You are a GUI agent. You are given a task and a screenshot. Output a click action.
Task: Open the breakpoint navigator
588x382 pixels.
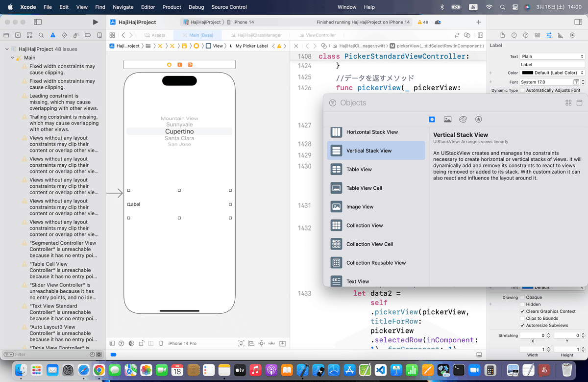click(88, 35)
